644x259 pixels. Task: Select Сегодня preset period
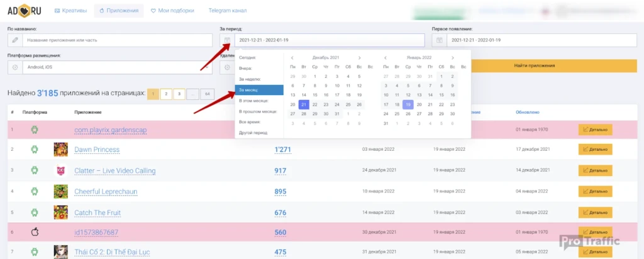click(259, 58)
